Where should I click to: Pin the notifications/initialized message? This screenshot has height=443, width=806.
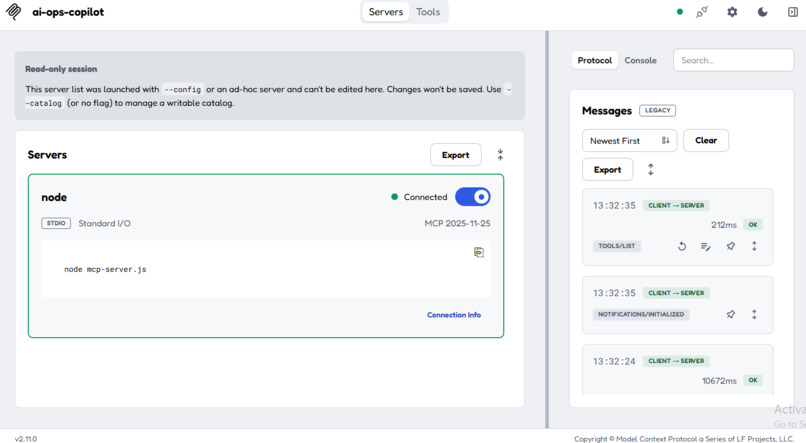730,314
